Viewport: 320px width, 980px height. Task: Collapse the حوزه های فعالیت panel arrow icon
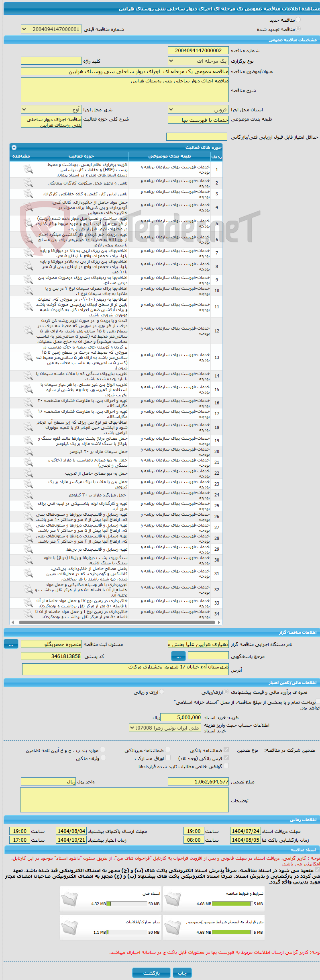click(14, 148)
